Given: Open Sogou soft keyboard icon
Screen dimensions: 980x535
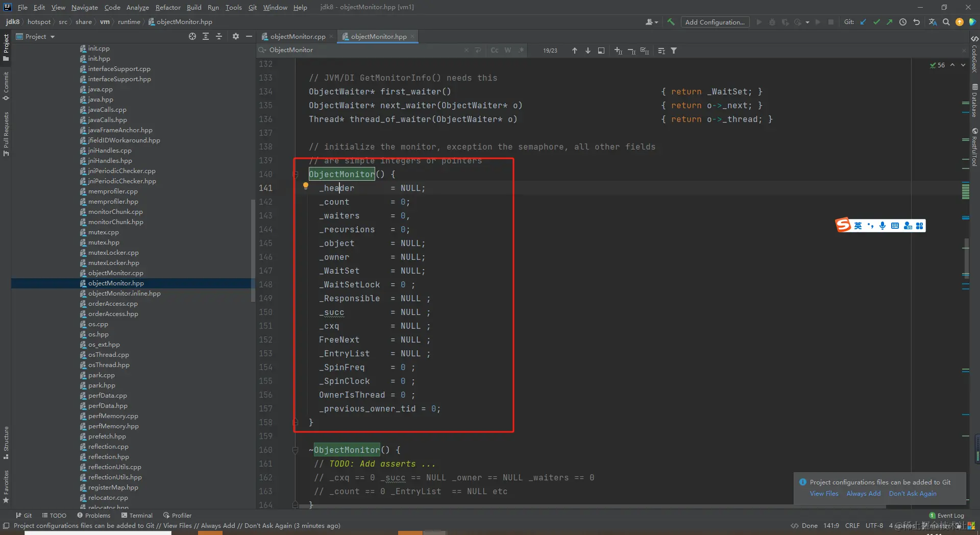Looking at the screenshot, I should point(895,226).
